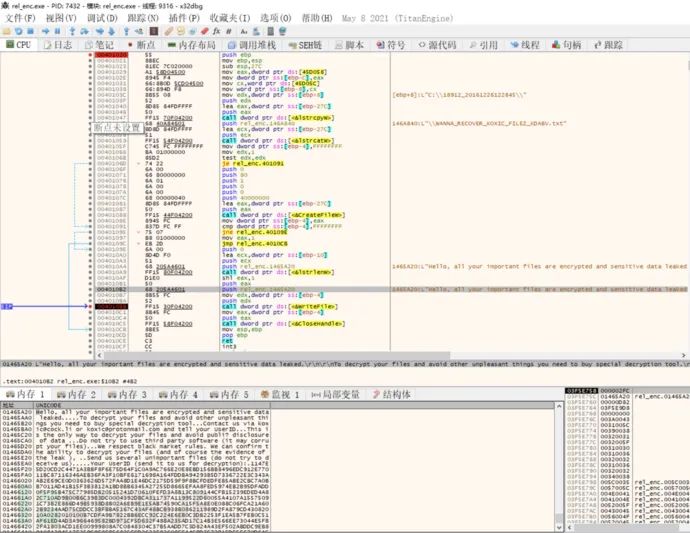This screenshot has height=533, width=690.
Task: Click the Step into icon
Action: (72, 31)
